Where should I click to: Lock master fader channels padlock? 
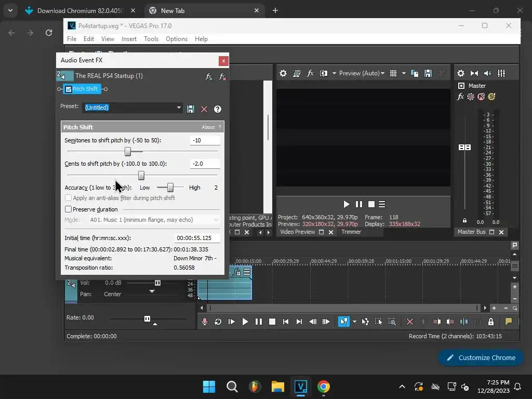point(465,220)
